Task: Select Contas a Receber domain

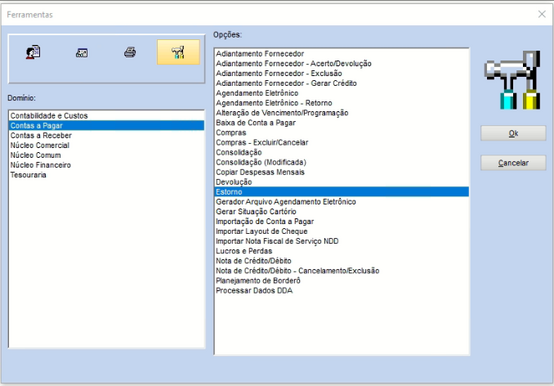Action: [106, 136]
